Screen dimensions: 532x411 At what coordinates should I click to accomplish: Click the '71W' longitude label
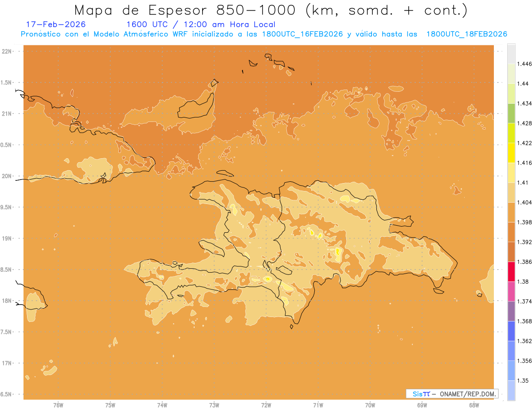[318, 405]
